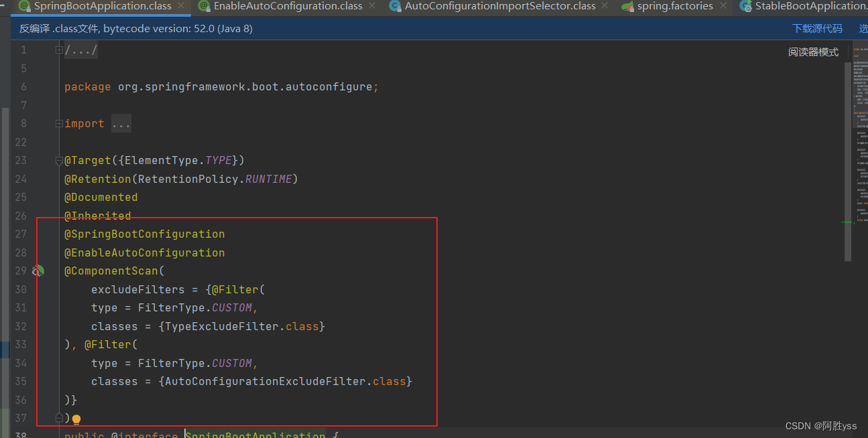Screen dimensions: 868x438
Task: Click the Spring leaf icon on spring.factories tab
Action: click(x=627, y=6)
